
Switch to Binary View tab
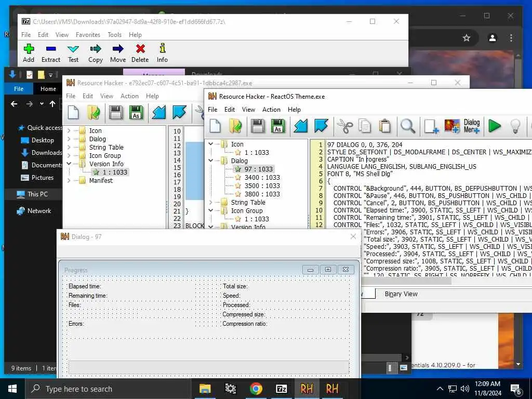tap(401, 294)
